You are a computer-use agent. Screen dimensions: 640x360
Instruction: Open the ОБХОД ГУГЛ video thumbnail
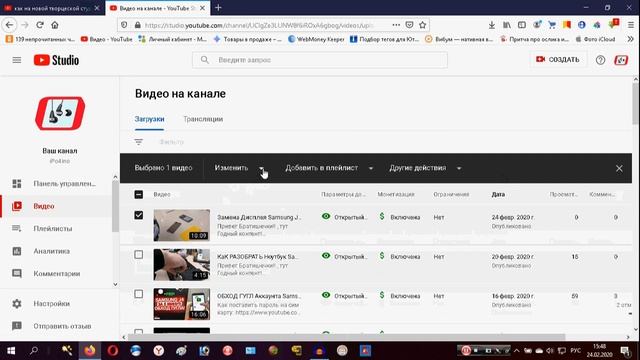point(182,304)
